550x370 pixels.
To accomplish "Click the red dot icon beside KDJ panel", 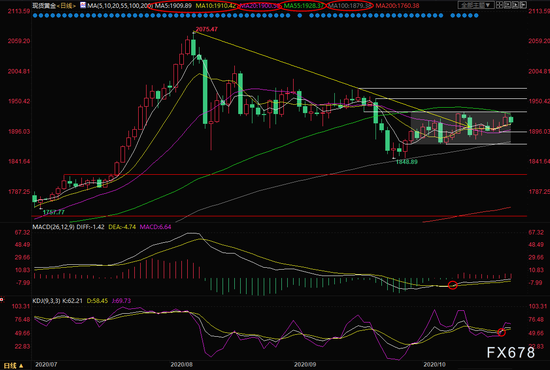I will coord(2,300).
